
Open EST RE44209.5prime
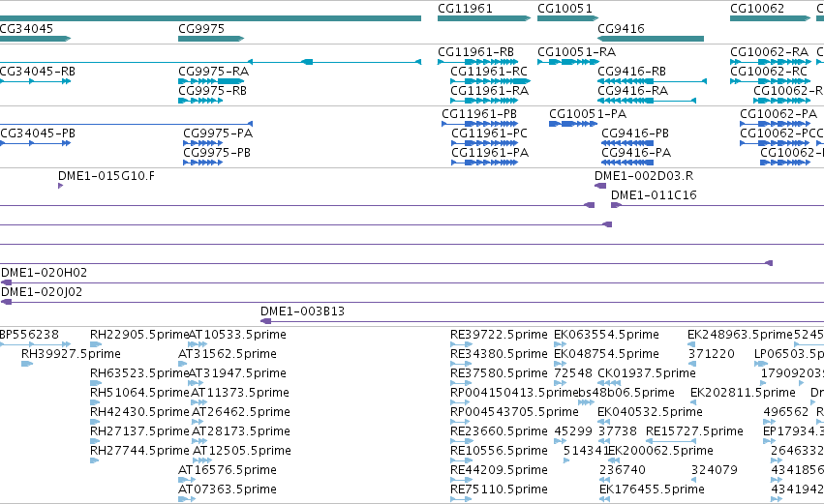(x=500, y=470)
